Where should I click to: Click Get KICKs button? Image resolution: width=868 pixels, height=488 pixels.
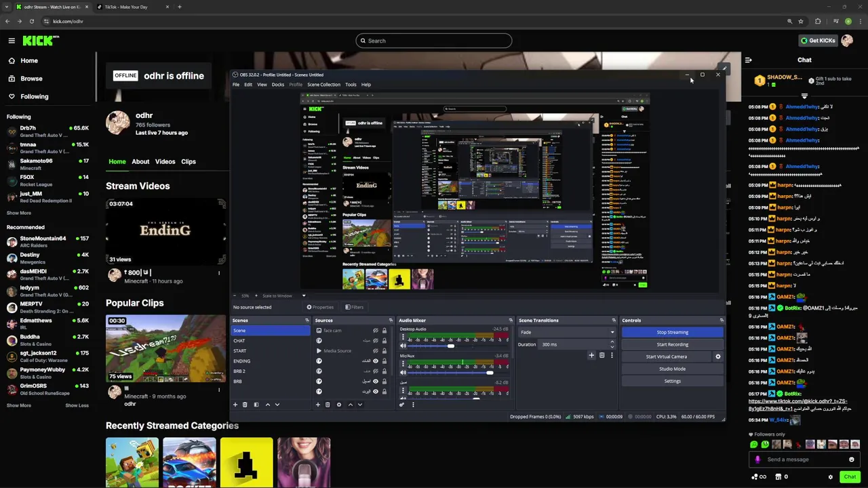[x=817, y=41]
